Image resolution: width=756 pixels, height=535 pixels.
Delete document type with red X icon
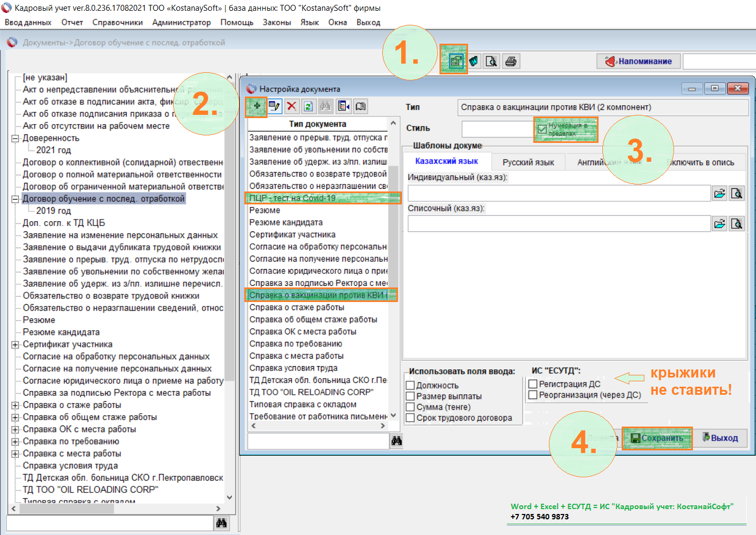point(292,106)
